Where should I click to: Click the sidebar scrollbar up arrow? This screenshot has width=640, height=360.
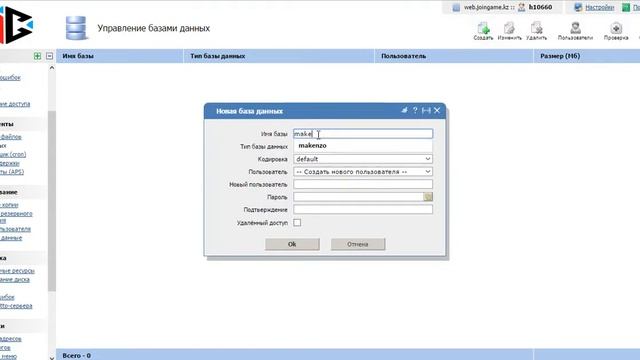52,68
